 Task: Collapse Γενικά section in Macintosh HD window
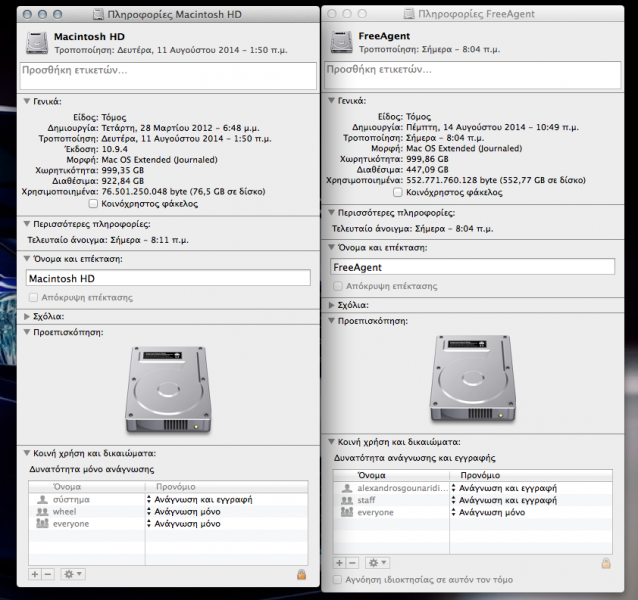click(27, 101)
